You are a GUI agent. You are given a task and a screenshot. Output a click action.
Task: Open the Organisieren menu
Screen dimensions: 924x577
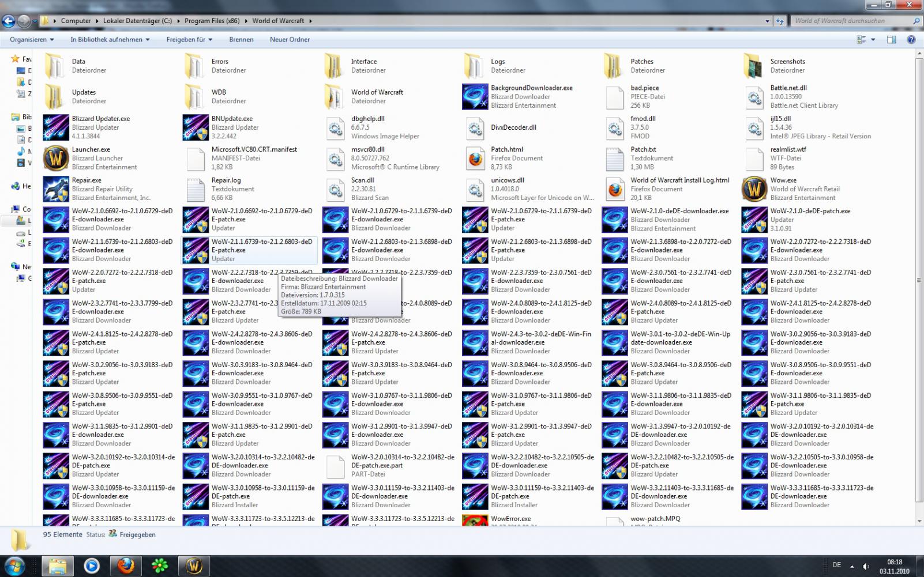(x=32, y=39)
